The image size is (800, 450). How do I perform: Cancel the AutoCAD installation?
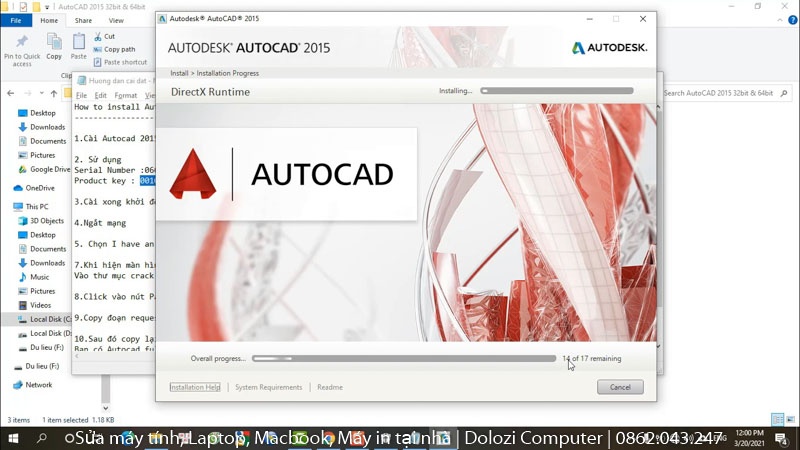(620, 387)
